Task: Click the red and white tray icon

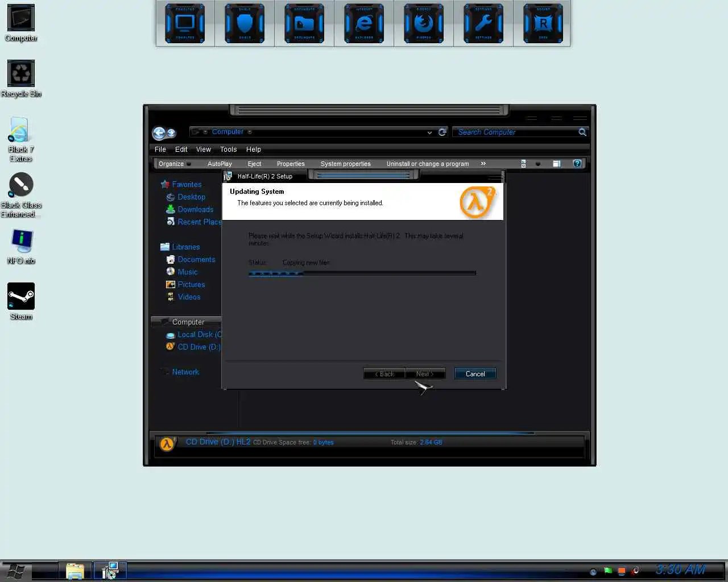Action: [635, 571]
